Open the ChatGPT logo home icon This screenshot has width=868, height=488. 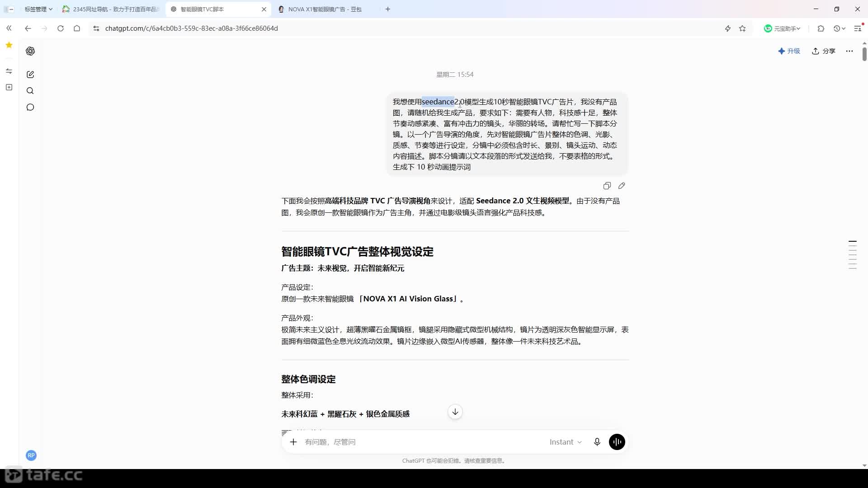pos(30,51)
